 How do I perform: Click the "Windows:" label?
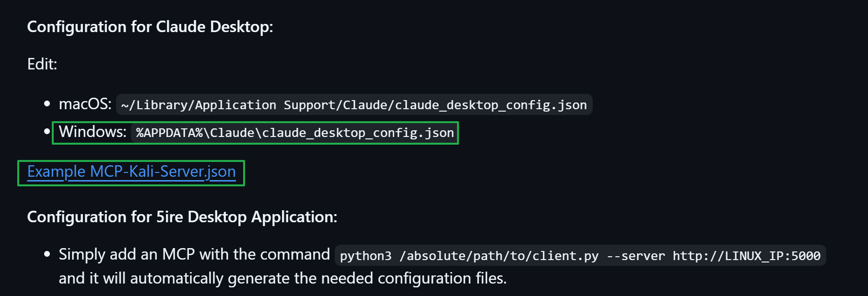pos(93,132)
